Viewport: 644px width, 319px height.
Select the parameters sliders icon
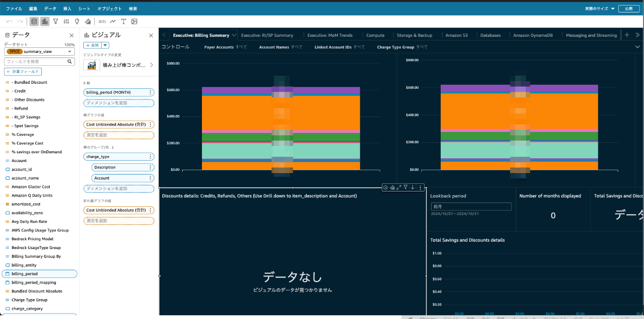point(67,21)
